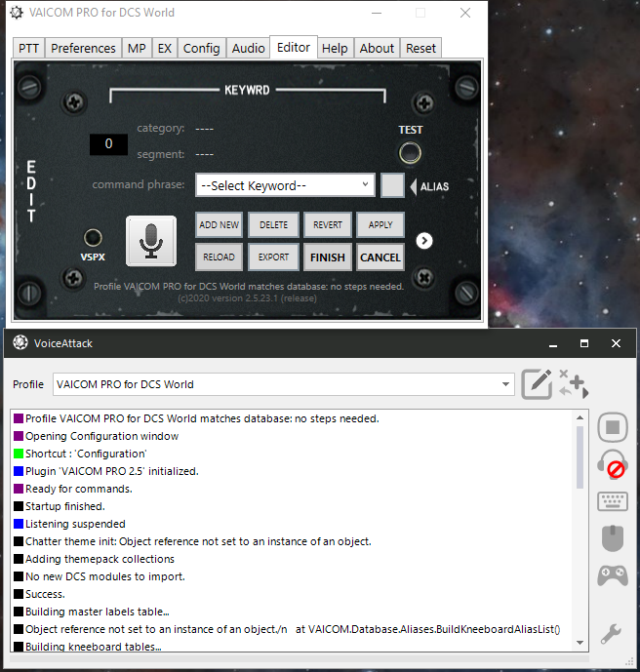
Task: Click the EXPORT button
Action: coord(273,257)
